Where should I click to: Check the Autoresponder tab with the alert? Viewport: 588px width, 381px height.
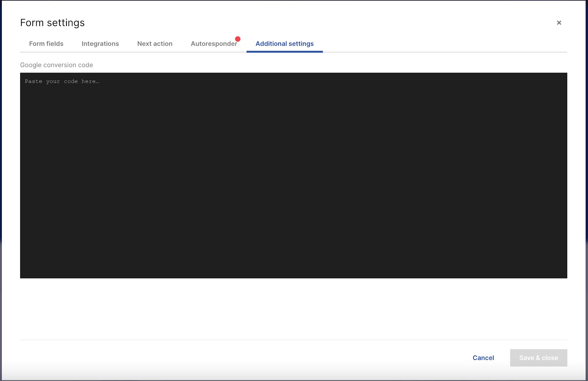click(x=214, y=43)
